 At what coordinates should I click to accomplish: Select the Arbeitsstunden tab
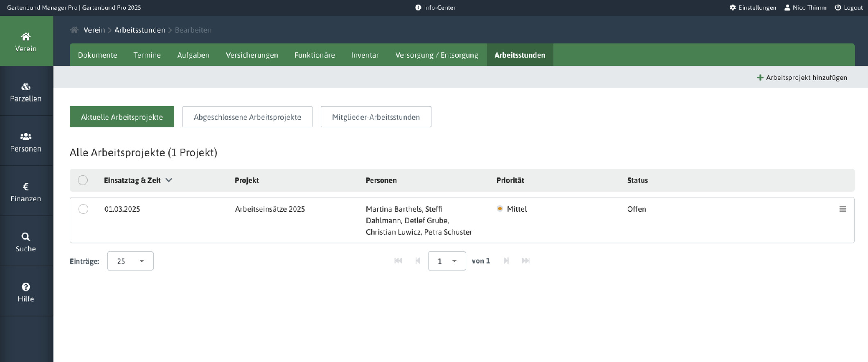click(520, 55)
